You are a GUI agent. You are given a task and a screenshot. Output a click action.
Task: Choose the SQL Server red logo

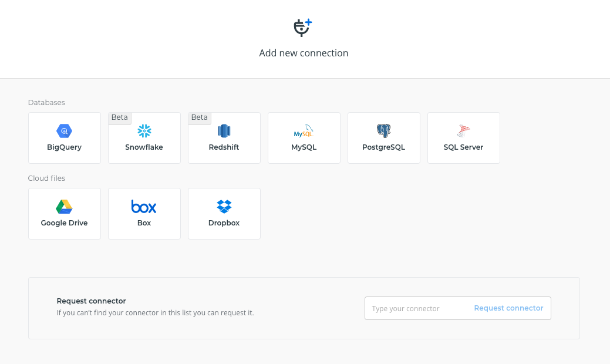[x=463, y=131]
